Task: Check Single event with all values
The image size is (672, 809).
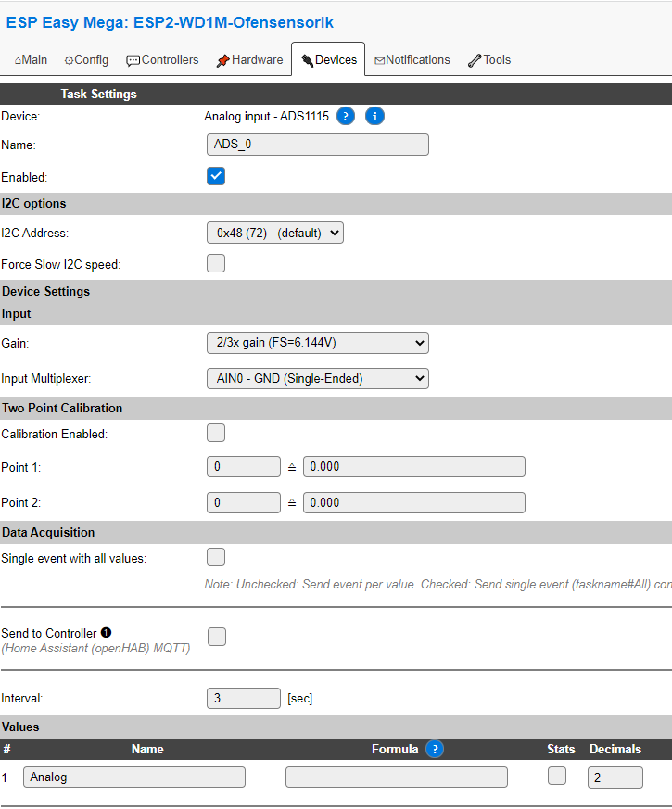Action: tap(216, 557)
